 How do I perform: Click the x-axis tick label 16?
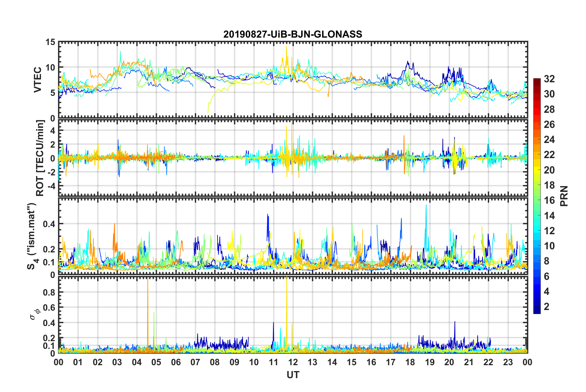click(371, 362)
